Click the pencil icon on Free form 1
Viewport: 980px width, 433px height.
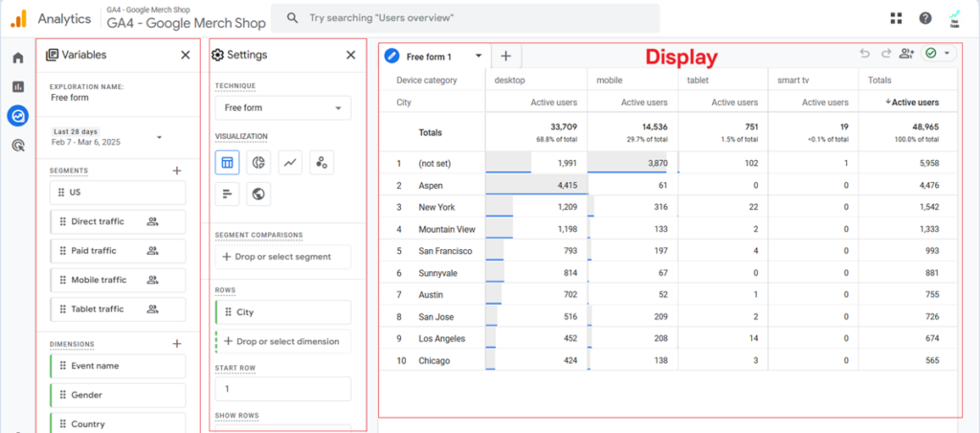tap(391, 57)
